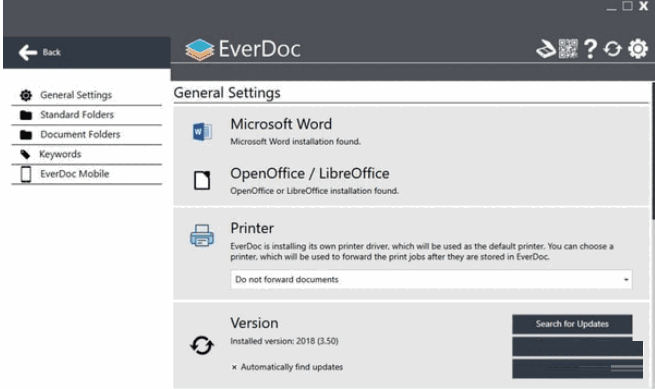
Task: Click the Microsoft Word heading
Action: 281,124
